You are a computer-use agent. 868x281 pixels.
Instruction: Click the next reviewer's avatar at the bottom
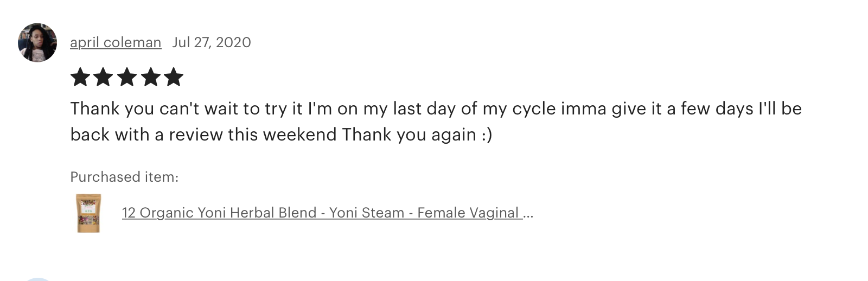pyautogui.click(x=37, y=279)
